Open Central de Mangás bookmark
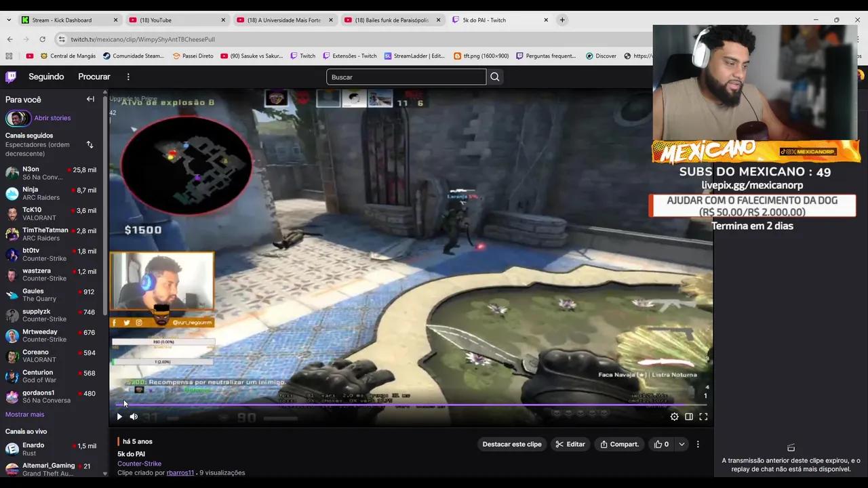 (x=68, y=56)
